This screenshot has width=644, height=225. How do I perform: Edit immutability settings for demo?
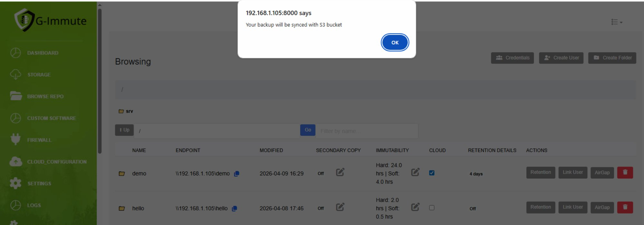[x=415, y=172]
